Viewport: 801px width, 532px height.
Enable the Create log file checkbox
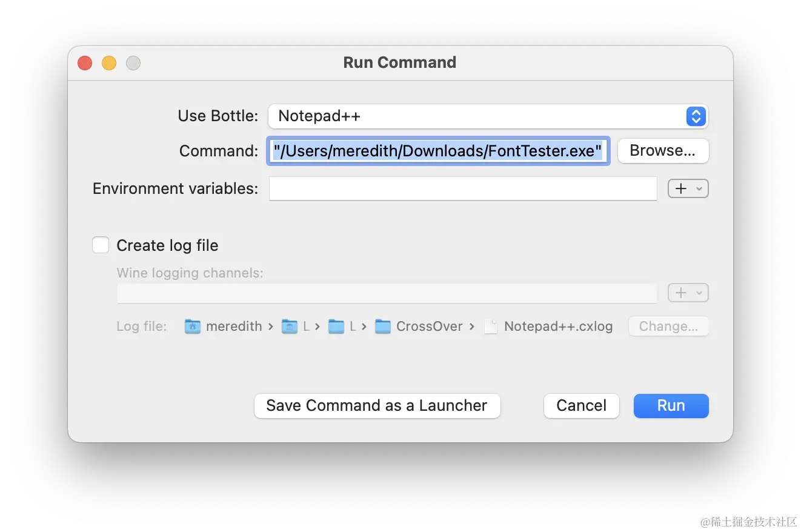(x=101, y=245)
